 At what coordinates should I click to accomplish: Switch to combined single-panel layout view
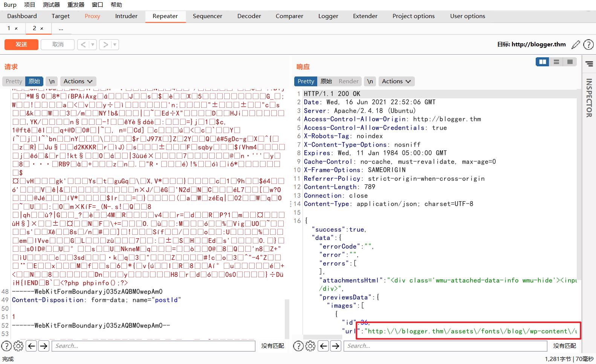[570, 62]
